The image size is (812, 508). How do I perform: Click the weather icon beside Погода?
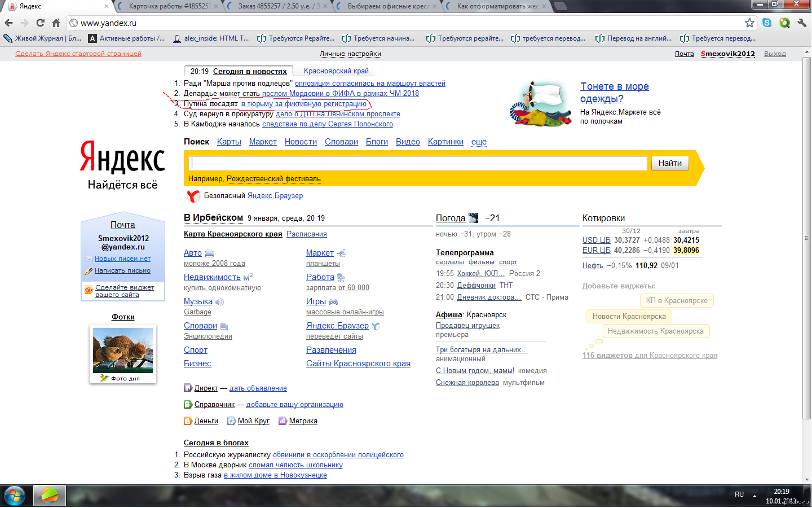point(473,218)
